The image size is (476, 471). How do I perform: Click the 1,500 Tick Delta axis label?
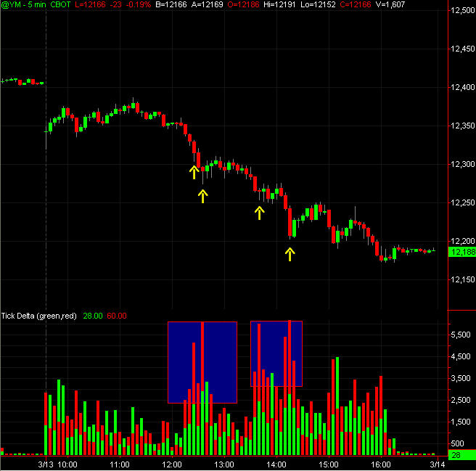[x=461, y=422]
